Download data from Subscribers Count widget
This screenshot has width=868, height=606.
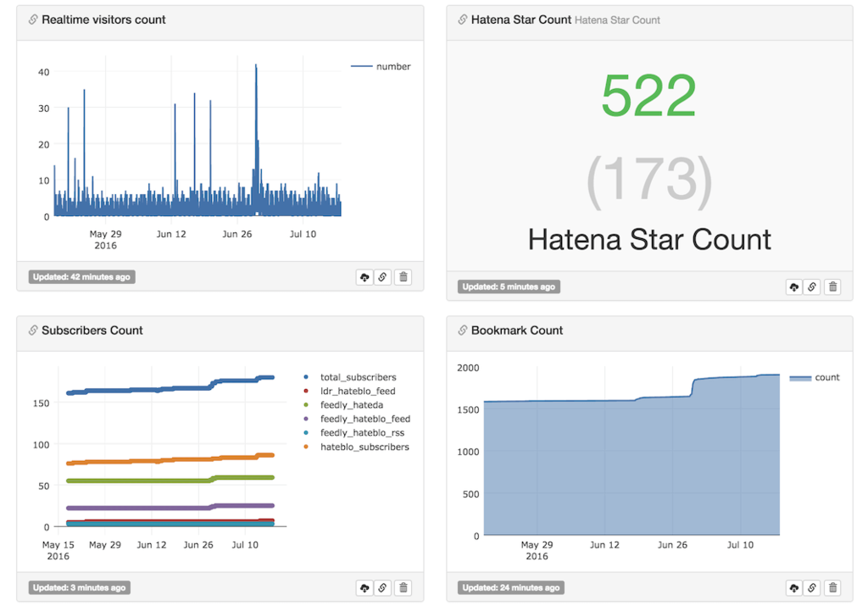pos(364,587)
